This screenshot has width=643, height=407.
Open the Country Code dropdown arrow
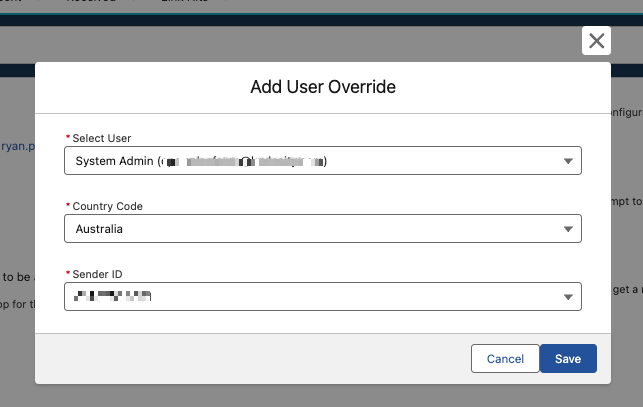(x=567, y=229)
